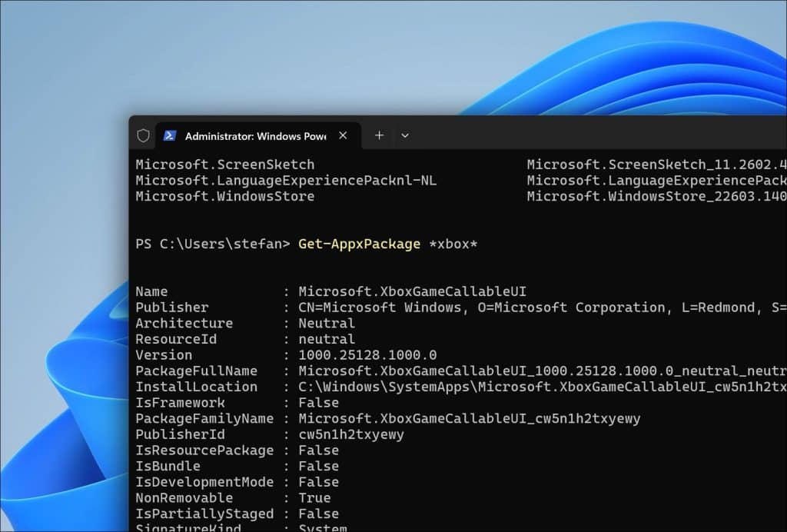Click the PackageFullName value
Screen dimensions: 787x532
(543, 371)
